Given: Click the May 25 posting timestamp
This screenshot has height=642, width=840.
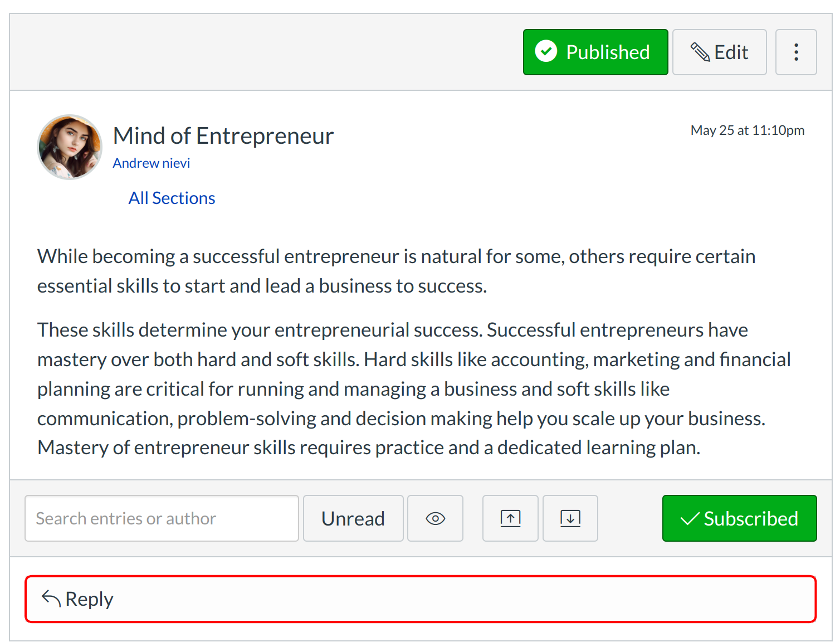Looking at the screenshot, I should click(747, 130).
